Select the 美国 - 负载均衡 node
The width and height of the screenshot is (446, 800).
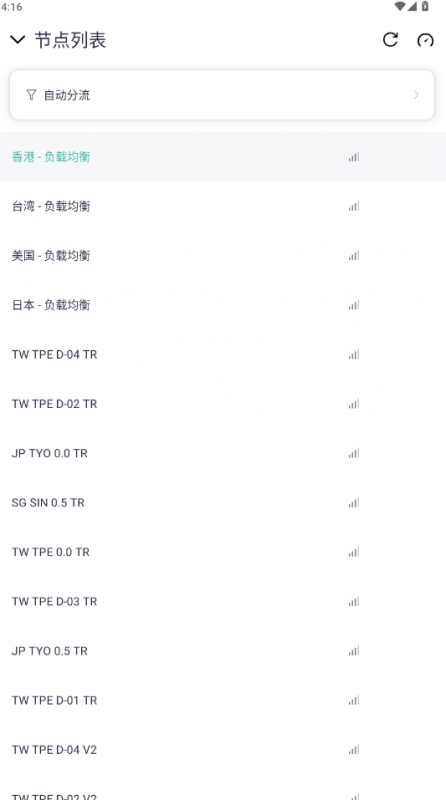pyautogui.click(x=223, y=256)
